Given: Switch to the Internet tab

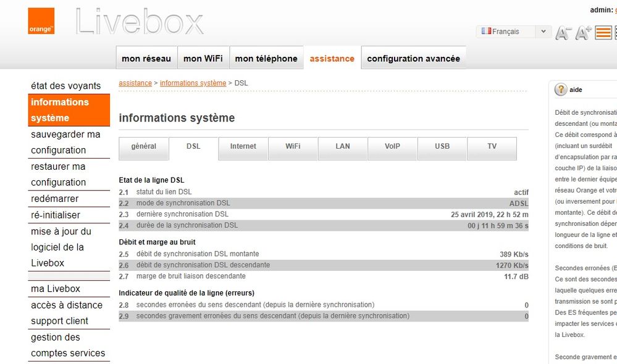Looking at the screenshot, I should (243, 147).
